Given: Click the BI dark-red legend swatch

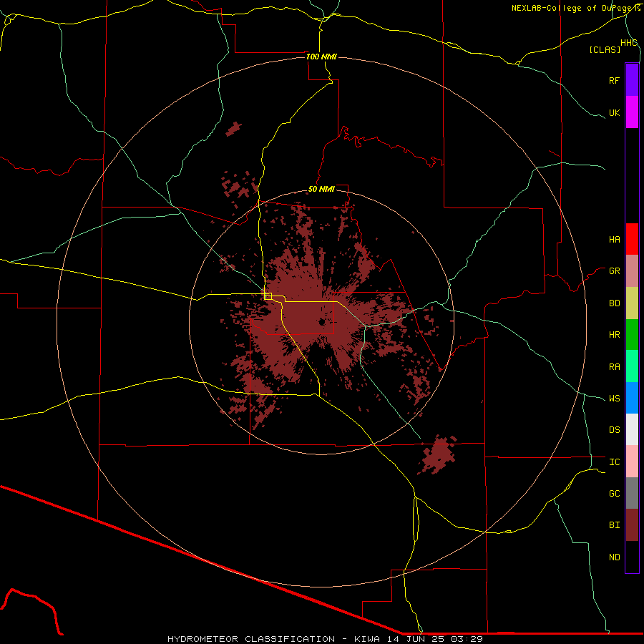Looking at the screenshot, I should tap(632, 525).
